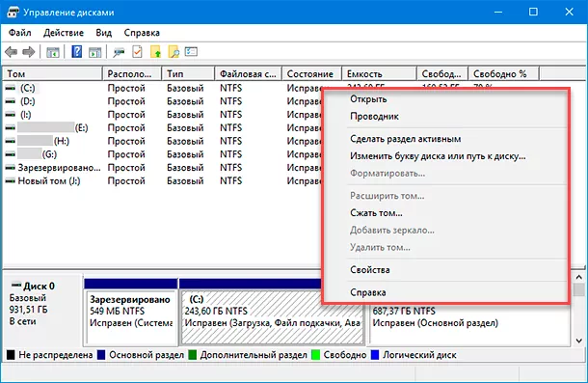The image size is (588, 383).
Task: Click the blue question mark help icon
Action: 76,51
